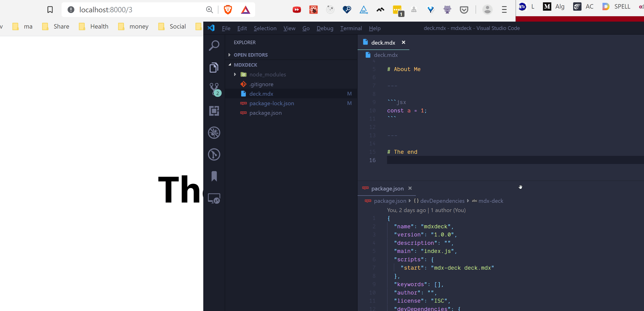The width and height of the screenshot is (644, 311).
Task: Open the Brave Shields lion icon
Action: (x=228, y=10)
